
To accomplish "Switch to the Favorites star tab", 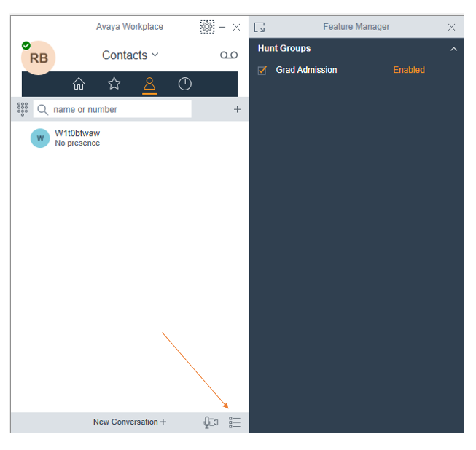I will pos(114,84).
